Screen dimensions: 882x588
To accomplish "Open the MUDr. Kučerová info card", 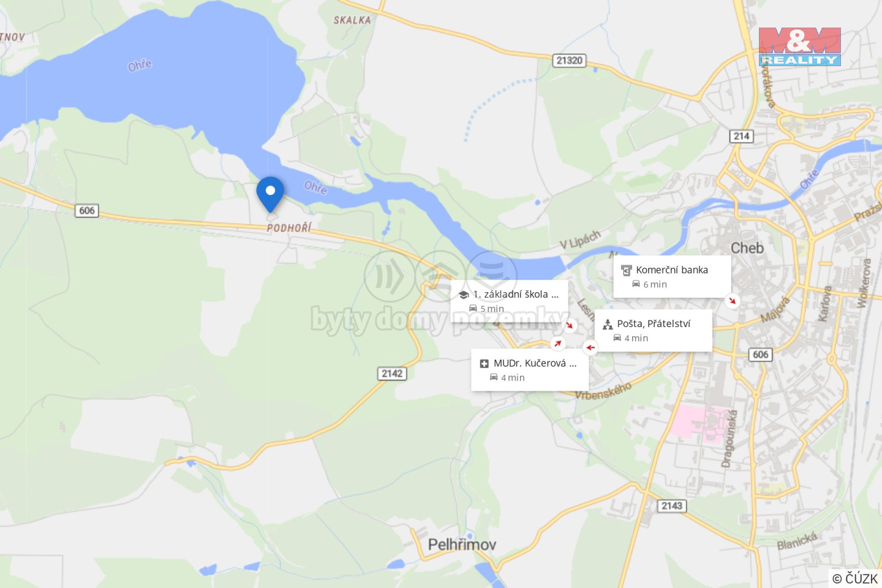I will click(x=530, y=370).
